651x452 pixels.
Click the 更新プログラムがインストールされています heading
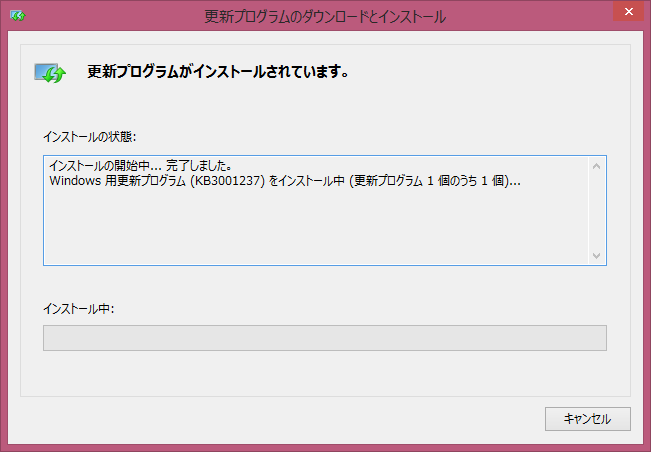pos(217,72)
